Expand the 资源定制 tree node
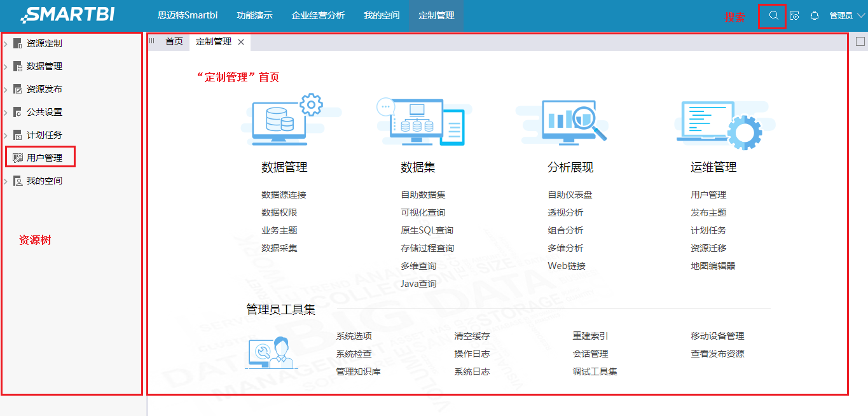This screenshot has width=868, height=416. (6, 44)
